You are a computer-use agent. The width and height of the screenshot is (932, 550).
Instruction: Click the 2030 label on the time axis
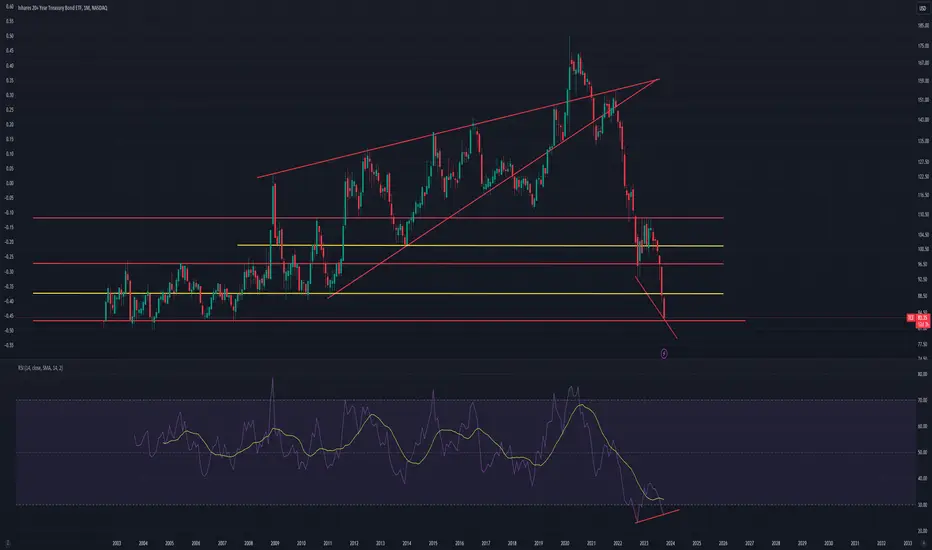tap(828, 543)
